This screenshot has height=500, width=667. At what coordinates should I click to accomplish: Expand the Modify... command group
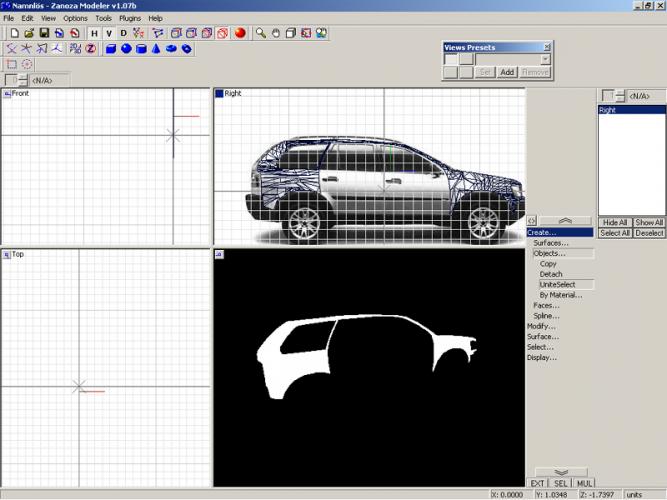[x=541, y=326]
